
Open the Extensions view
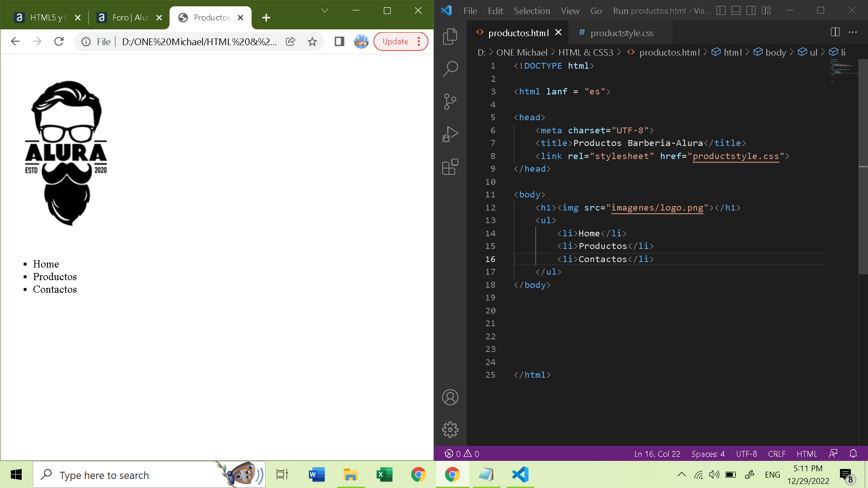(450, 167)
